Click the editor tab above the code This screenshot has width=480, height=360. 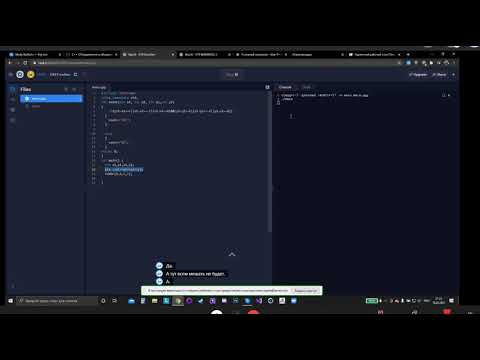point(99,87)
